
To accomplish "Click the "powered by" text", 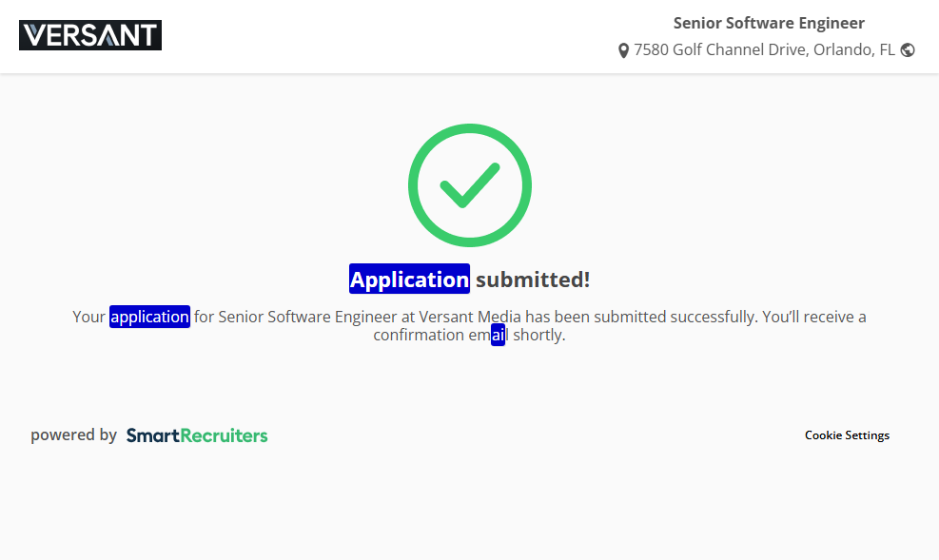I will [x=73, y=435].
